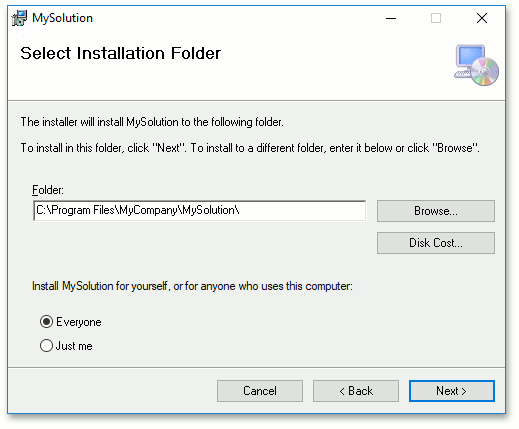The height and width of the screenshot is (429, 519).
Task: Click the 'Install MySolution for yourself' prompt text
Action: click(192, 286)
